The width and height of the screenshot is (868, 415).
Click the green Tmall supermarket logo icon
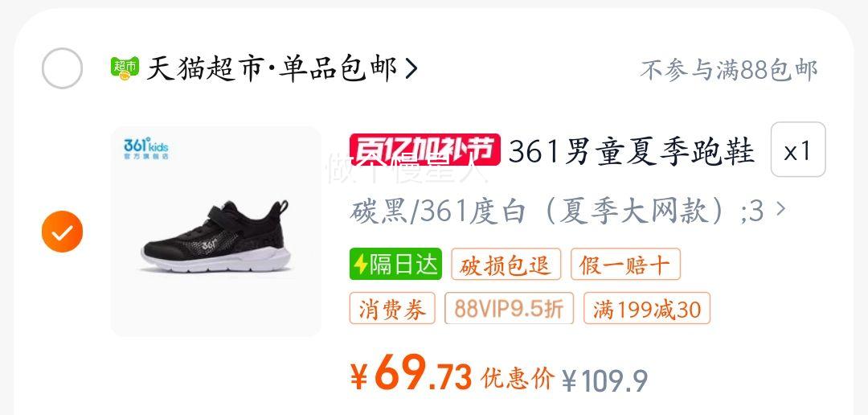tap(125, 68)
